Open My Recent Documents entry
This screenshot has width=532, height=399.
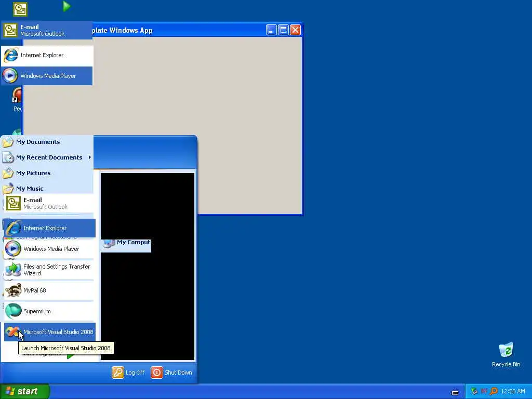coord(47,157)
